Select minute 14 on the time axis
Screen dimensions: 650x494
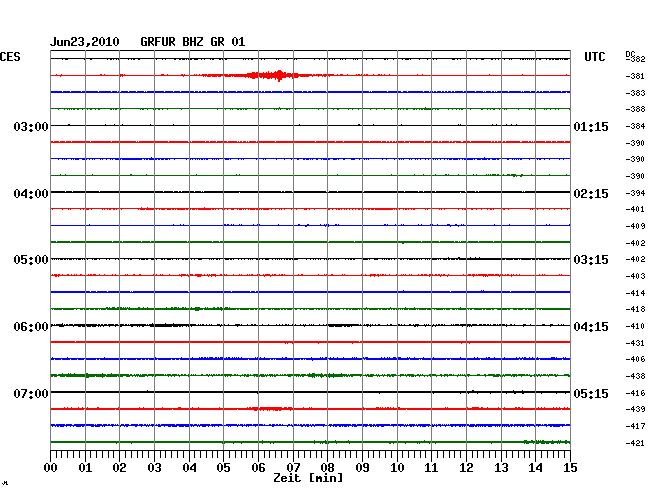point(535,468)
